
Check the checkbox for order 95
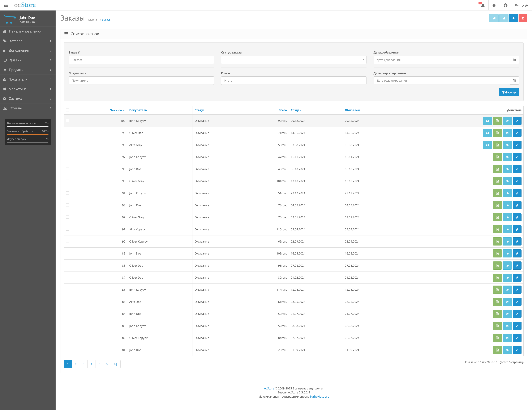pyautogui.click(x=68, y=181)
